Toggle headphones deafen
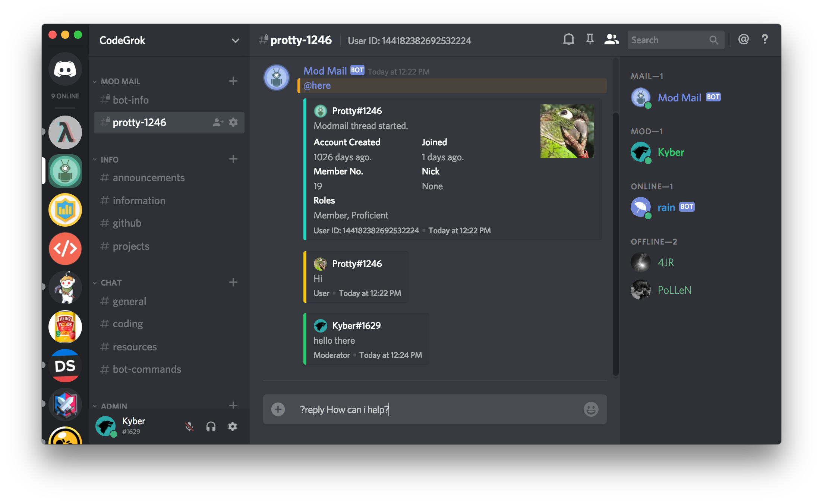The height and width of the screenshot is (504, 823). coord(211,426)
